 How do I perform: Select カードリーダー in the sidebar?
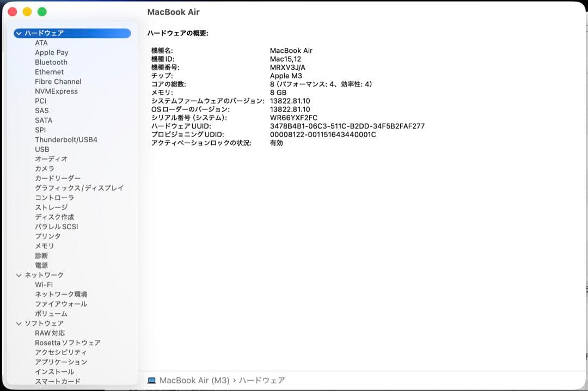point(58,179)
